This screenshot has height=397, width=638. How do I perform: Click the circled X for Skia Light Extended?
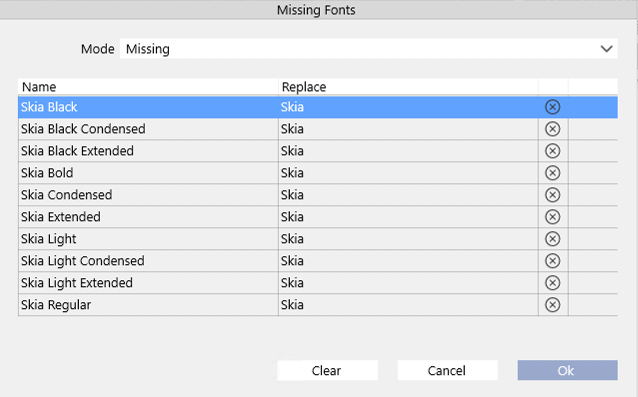pos(552,283)
